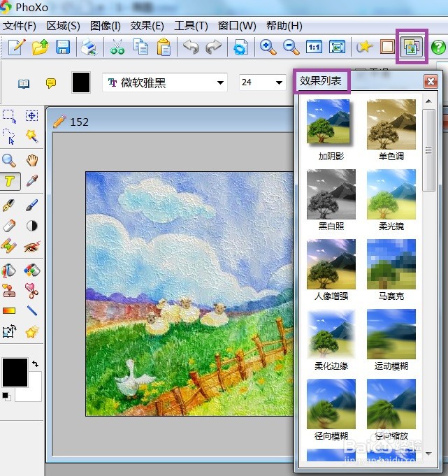Image resolution: width=448 pixels, height=476 pixels.
Task: Select the Zoom tool in toolbox
Action: [9, 160]
